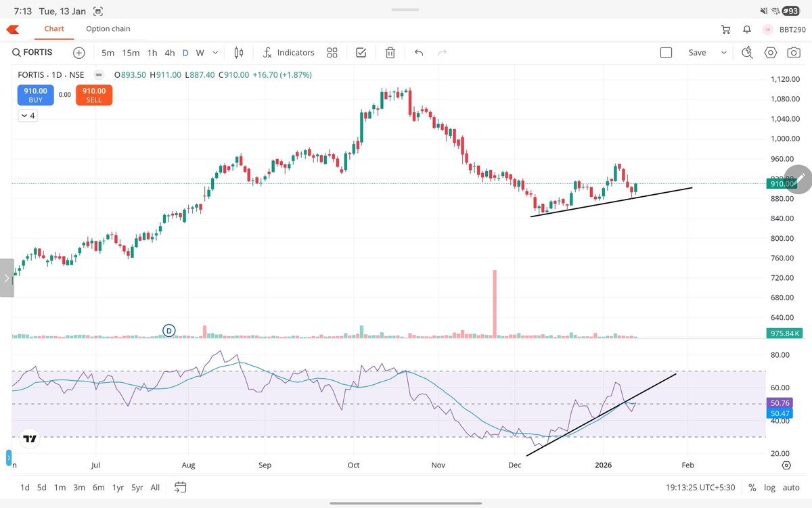This screenshot has height=508, width=812.
Task: Switch to the Option chain tab
Action: [x=108, y=29]
